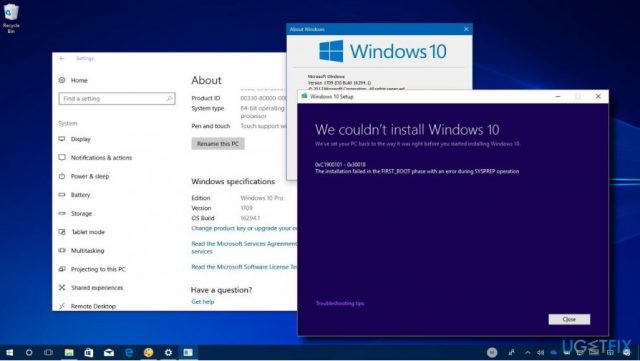This screenshot has height=361, width=640.
Task: Open Mail from the taskbar
Action: (109, 352)
